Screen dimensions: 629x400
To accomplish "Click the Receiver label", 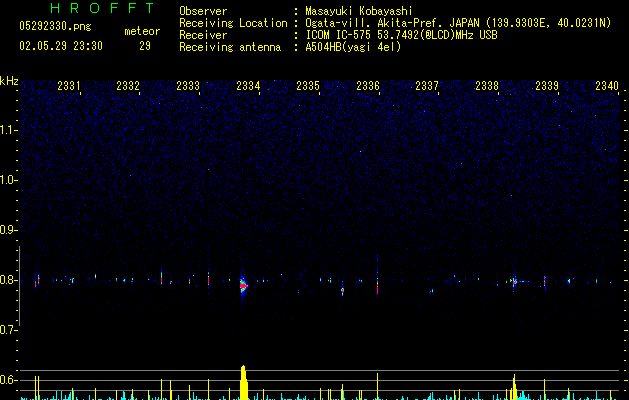I will pyautogui.click(x=203, y=35).
